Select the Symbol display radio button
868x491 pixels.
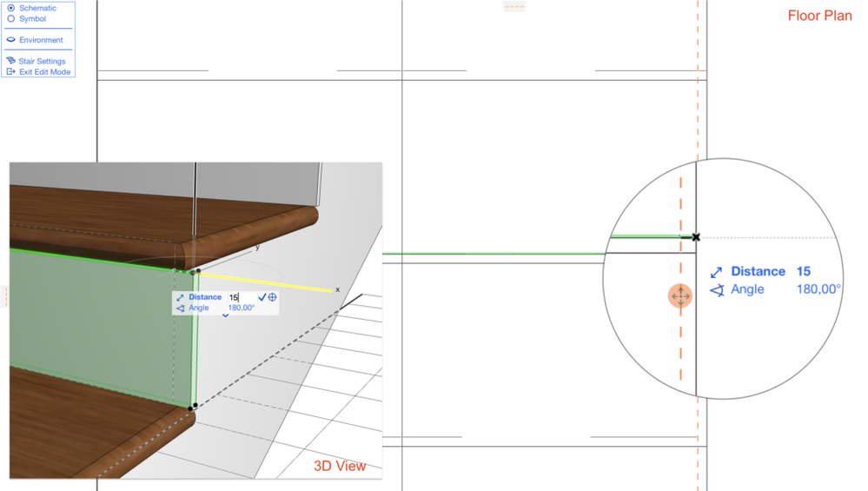(11, 18)
